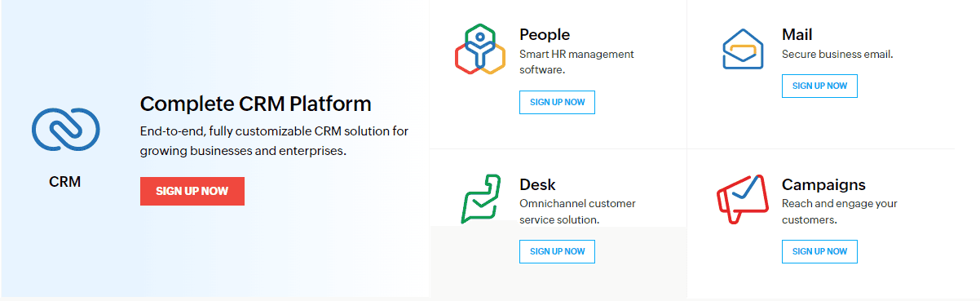Sign up now for People
Image resolution: width=980 pixels, height=301 pixels.
pos(557,102)
